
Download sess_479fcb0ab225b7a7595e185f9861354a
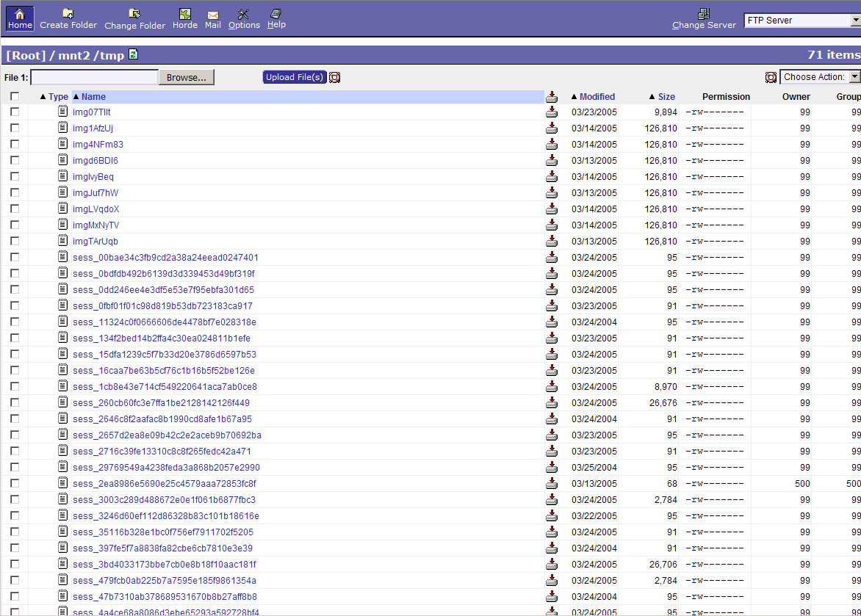pyautogui.click(x=552, y=580)
